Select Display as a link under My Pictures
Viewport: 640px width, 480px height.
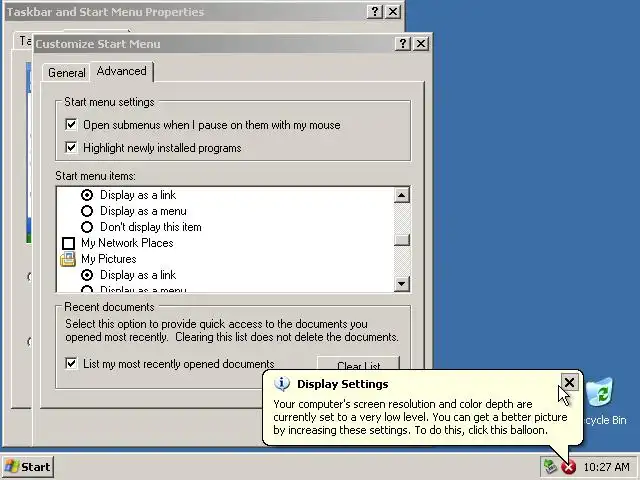pyautogui.click(x=87, y=275)
